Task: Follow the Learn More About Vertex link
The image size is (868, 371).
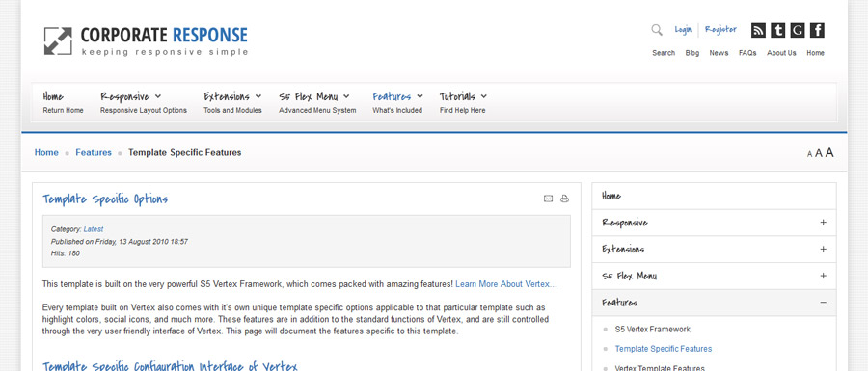Action: (506, 284)
